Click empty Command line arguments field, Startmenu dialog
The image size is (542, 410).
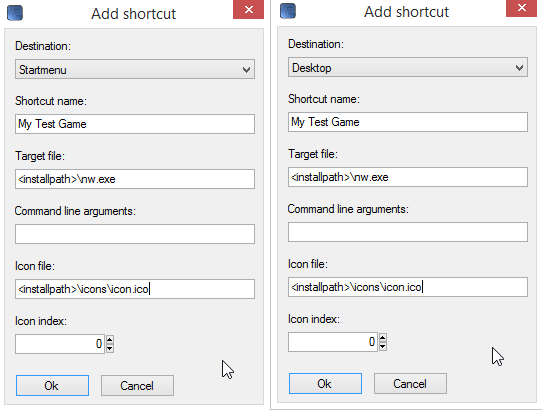point(135,234)
